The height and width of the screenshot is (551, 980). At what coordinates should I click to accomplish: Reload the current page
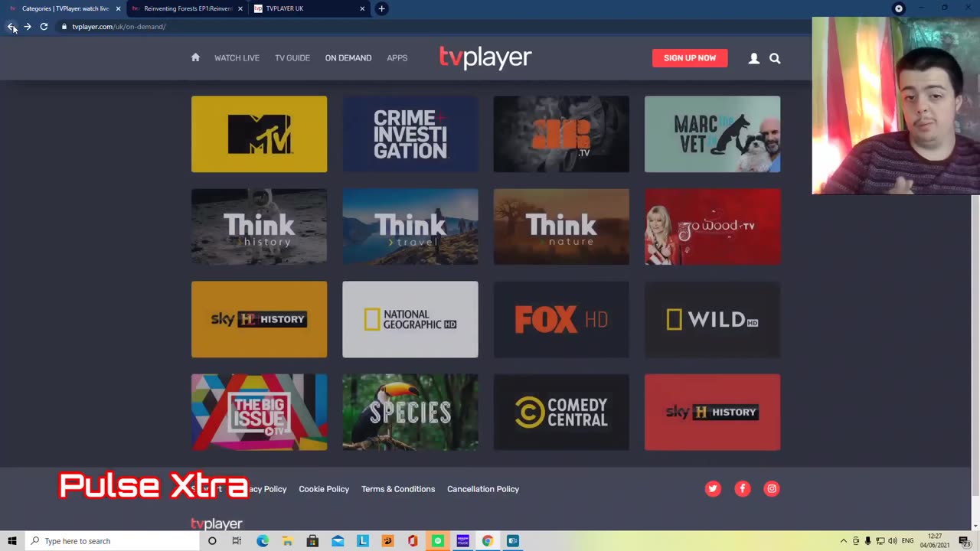click(44, 27)
